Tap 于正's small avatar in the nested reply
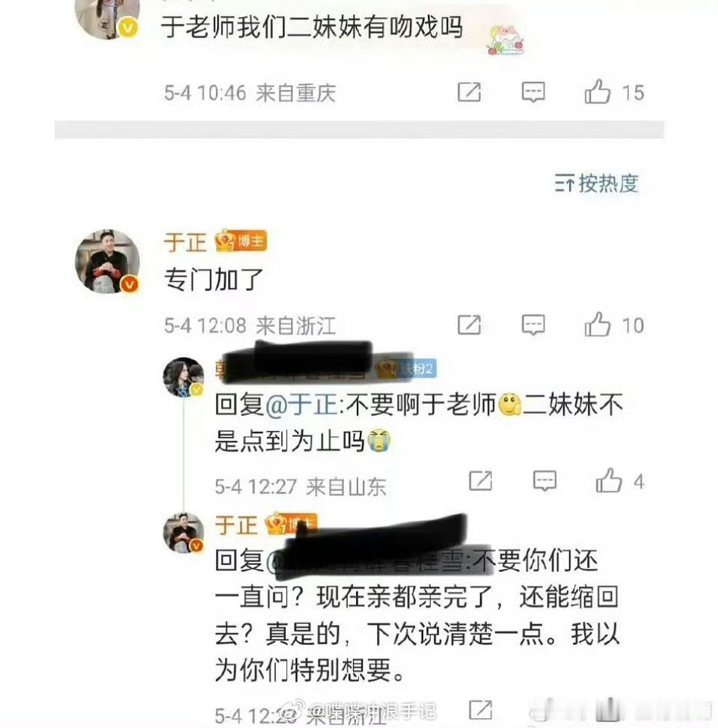The height and width of the screenshot is (728, 718). click(183, 533)
